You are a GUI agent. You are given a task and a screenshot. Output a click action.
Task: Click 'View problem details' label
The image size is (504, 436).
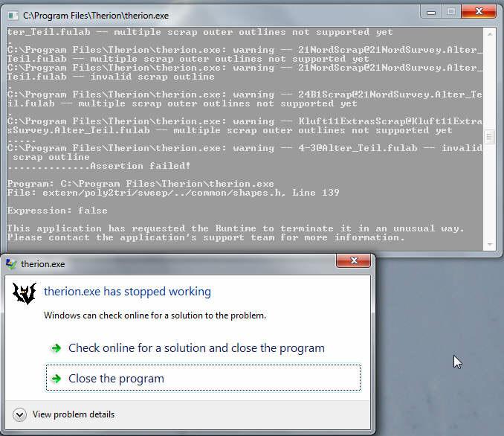pos(74,414)
